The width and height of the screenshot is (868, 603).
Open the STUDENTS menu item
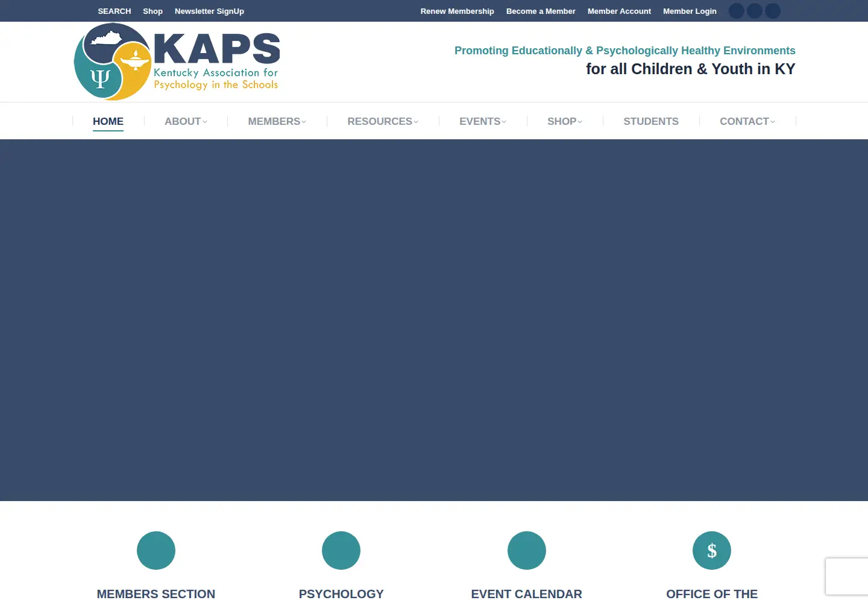pyautogui.click(x=651, y=121)
